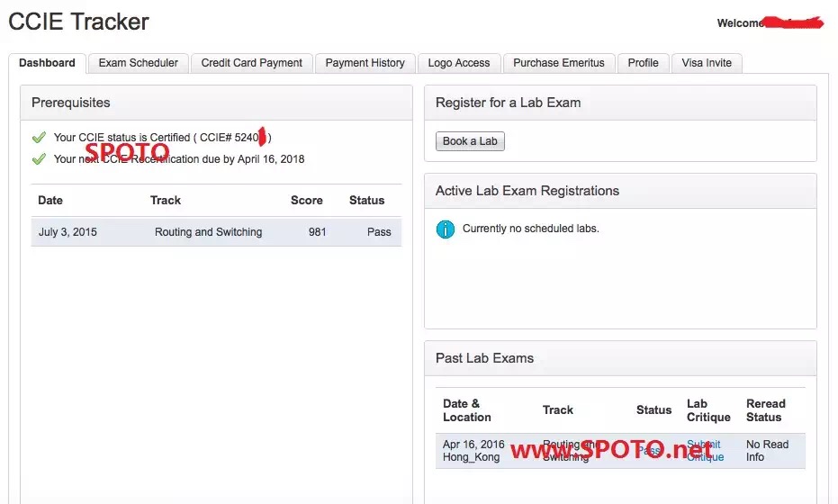Click the 'Active Lab Exam Registrations' heading
Image resolution: width=838 pixels, height=504 pixels.
point(527,191)
